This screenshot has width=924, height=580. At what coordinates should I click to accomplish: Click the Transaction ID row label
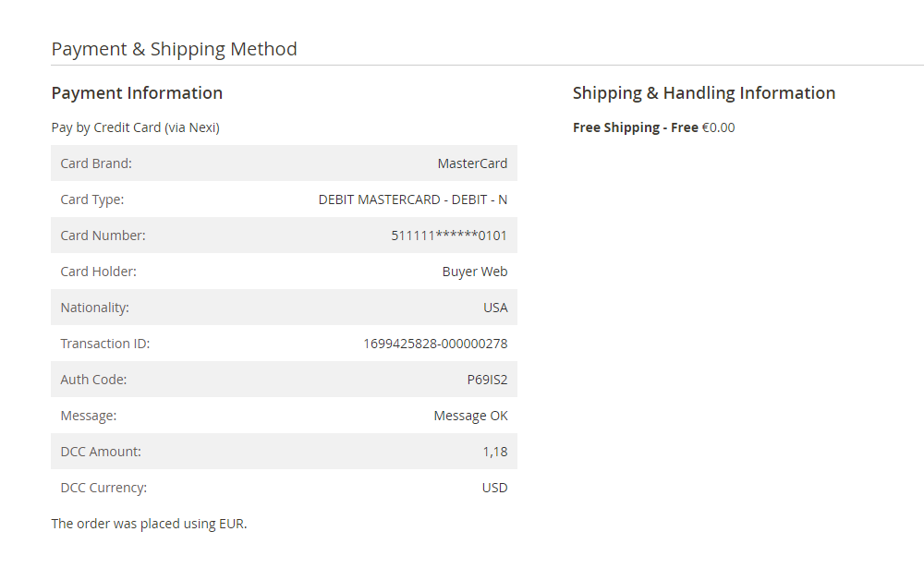click(x=104, y=344)
